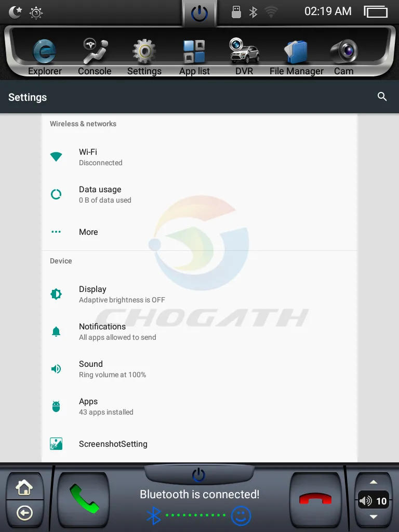Screen dimensions: 399x532
Task: Tap the night mode moon icon
Action: click(15, 12)
